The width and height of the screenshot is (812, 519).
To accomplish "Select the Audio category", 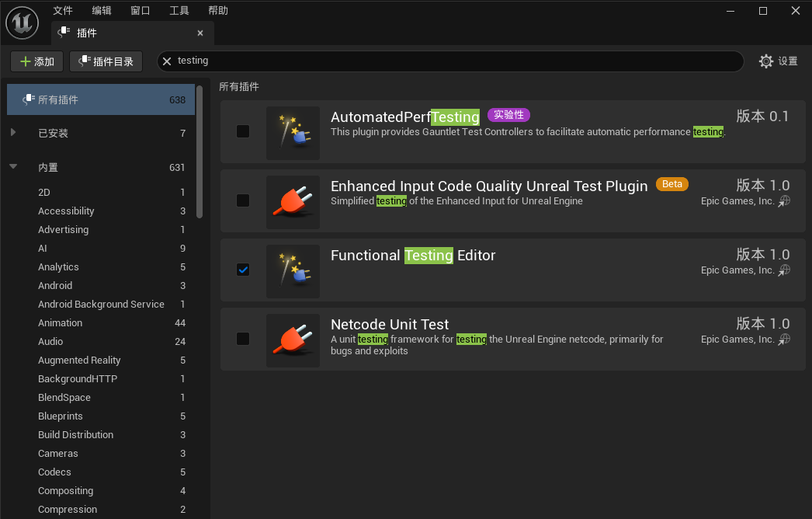I will pos(101,342).
